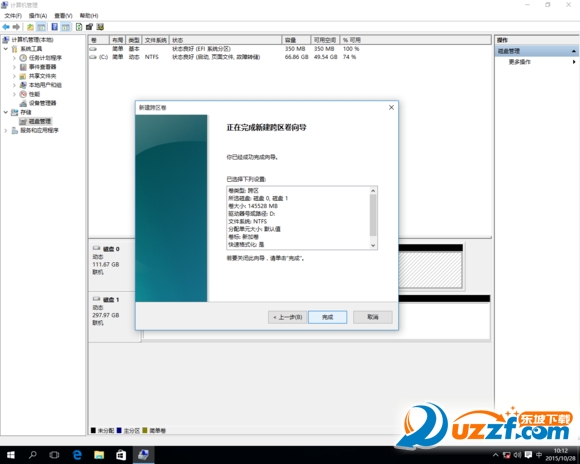Collapse the 存储 tree node

pyautogui.click(x=6, y=112)
